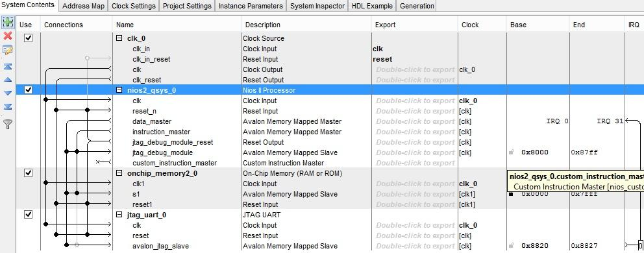Click the reset1 row under onchip_memory2_0

(x=143, y=204)
